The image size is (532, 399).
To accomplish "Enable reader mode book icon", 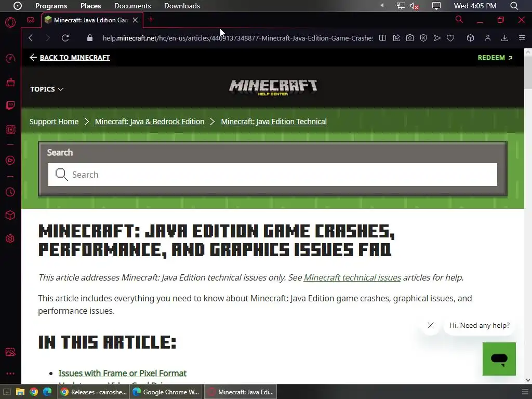I will click(x=382, y=38).
